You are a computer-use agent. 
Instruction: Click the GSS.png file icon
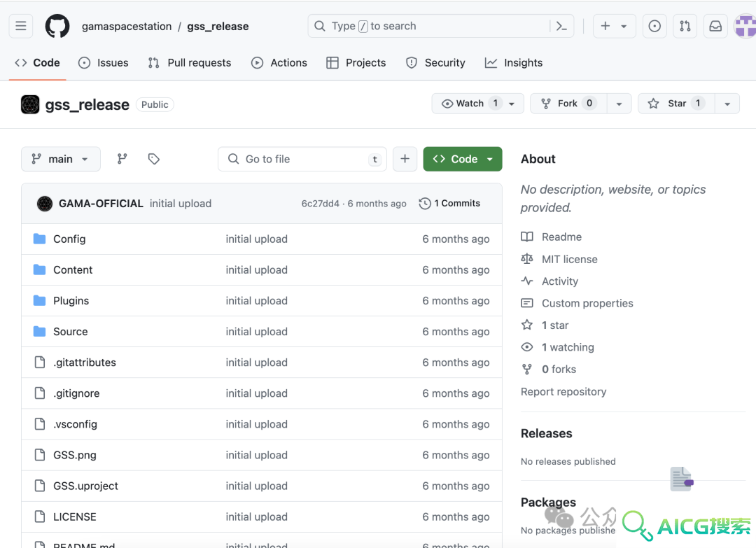point(40,455)
